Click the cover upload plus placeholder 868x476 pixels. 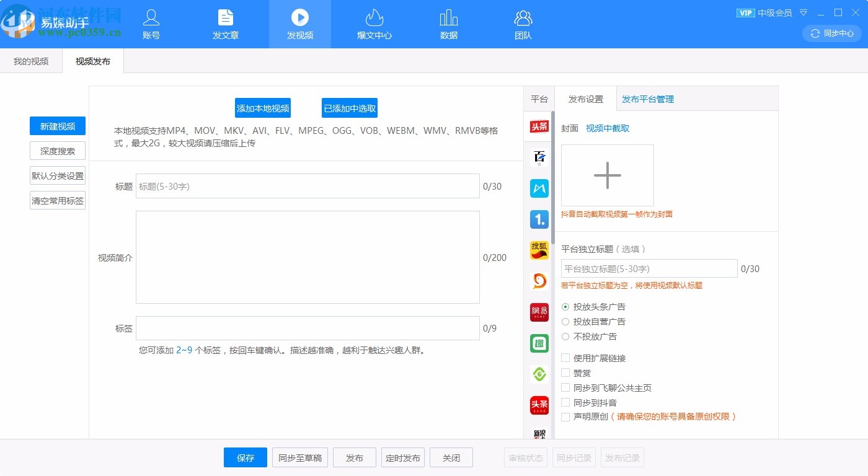pyautogui.click(x=607, y=175)
